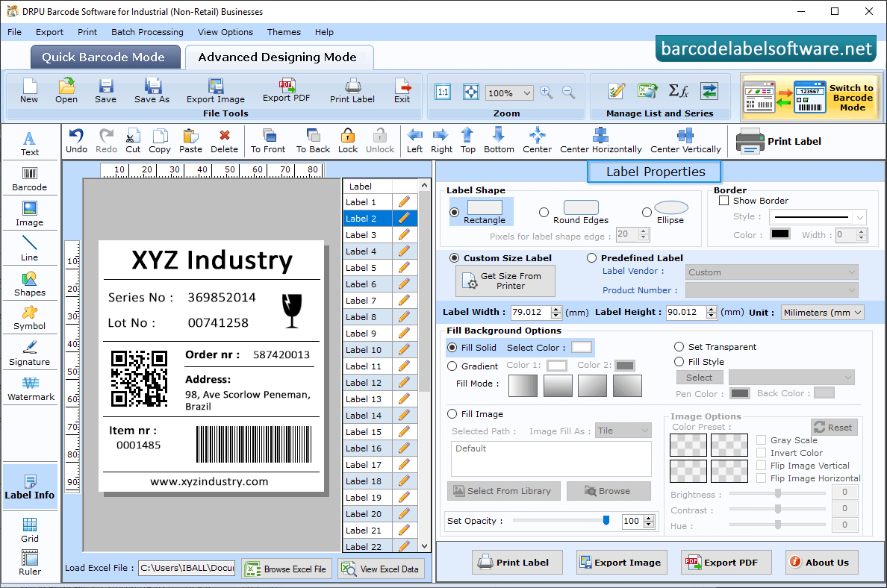Click the Exit icon in File Tools
Viewport: 887px width, 588px height.
point(402,91)
